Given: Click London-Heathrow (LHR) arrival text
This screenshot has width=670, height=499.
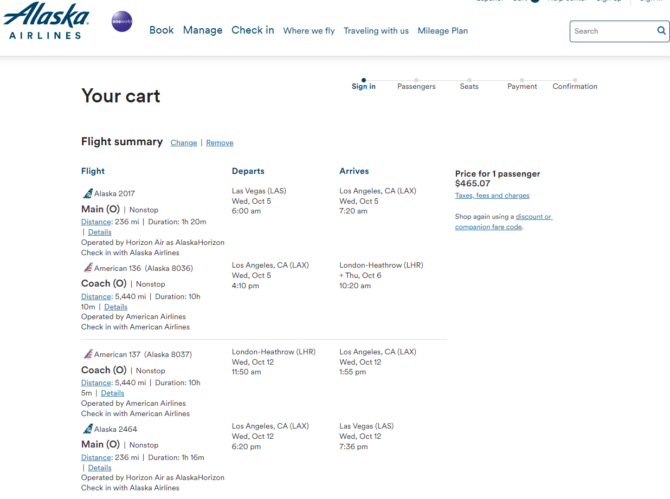Looking at the screenshot, I should click(381, 265).
